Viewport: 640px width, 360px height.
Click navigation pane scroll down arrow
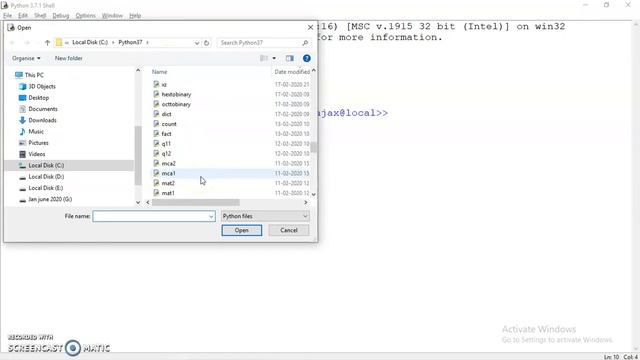[x=138, y=202]
